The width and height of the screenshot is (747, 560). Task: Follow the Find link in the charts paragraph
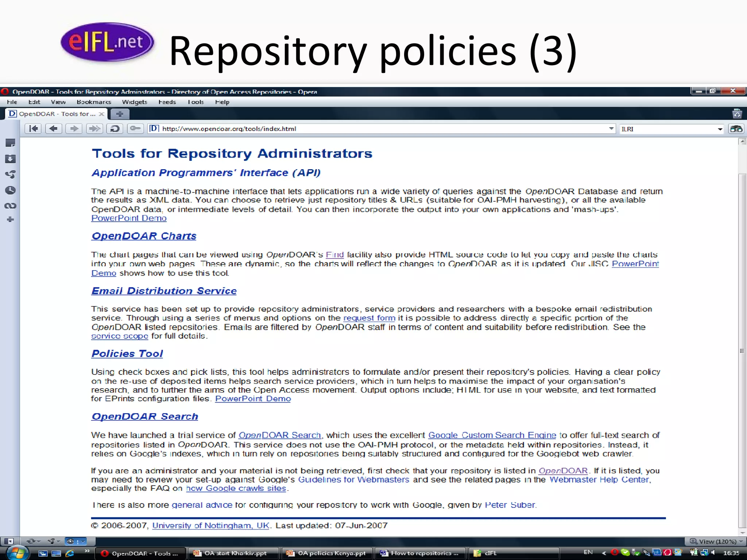pyautogui.click(x=334, y=254)
